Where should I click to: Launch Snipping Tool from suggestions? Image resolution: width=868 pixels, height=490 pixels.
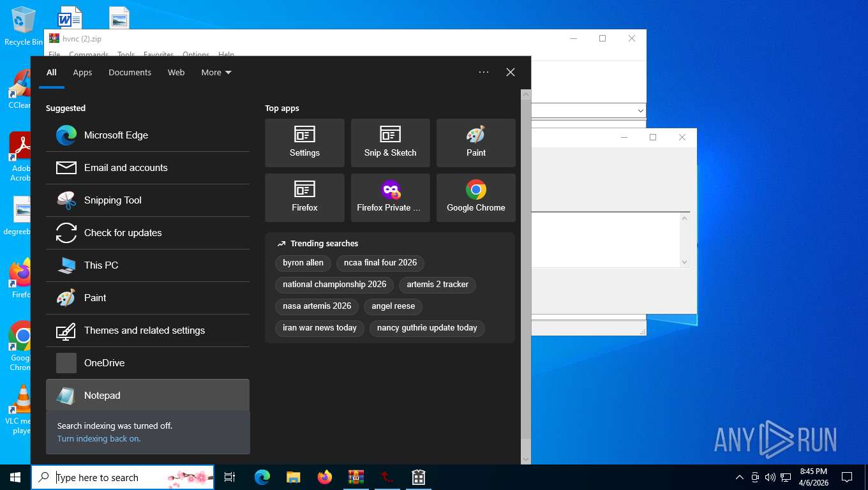[147, 200]
